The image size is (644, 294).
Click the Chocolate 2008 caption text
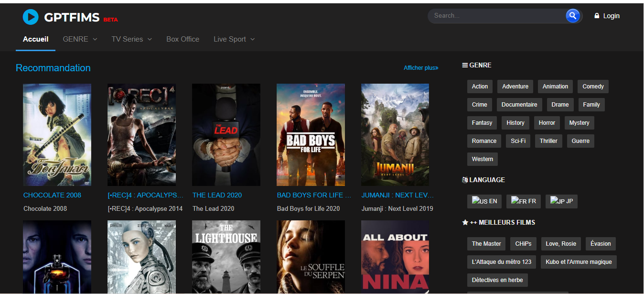pos(45,208)
